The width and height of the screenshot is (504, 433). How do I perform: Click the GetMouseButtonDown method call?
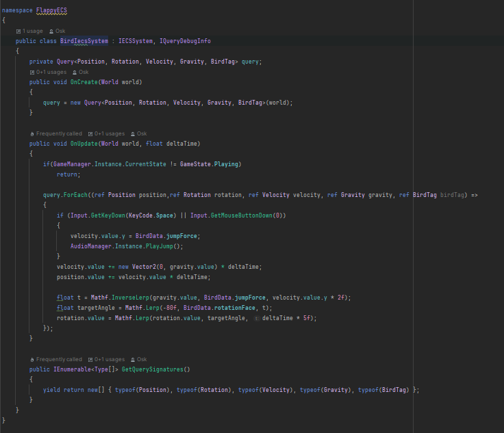[242, 215]
